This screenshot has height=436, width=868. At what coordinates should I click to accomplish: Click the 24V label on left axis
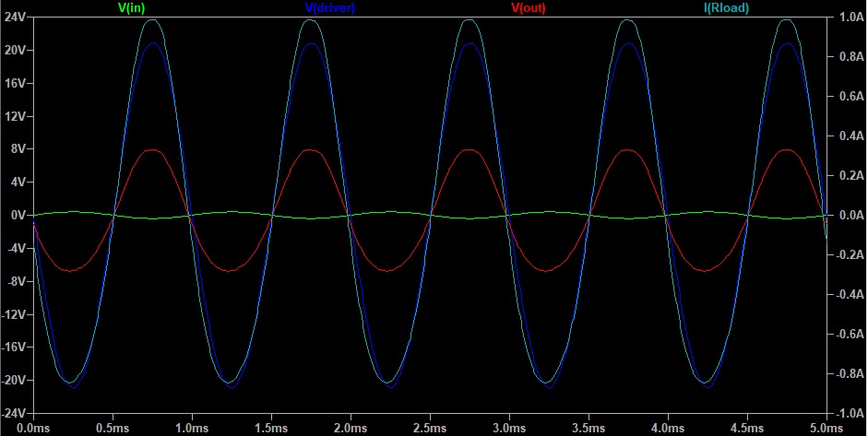[15, 18]
